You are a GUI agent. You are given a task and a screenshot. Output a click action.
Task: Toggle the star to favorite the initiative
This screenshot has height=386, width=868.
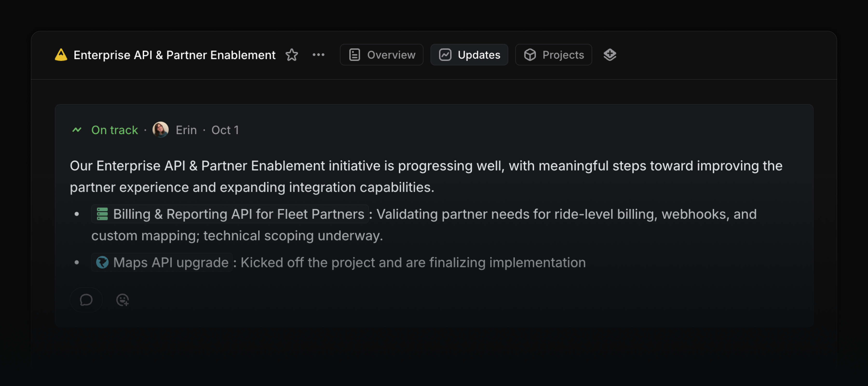(x=292, y=55)
